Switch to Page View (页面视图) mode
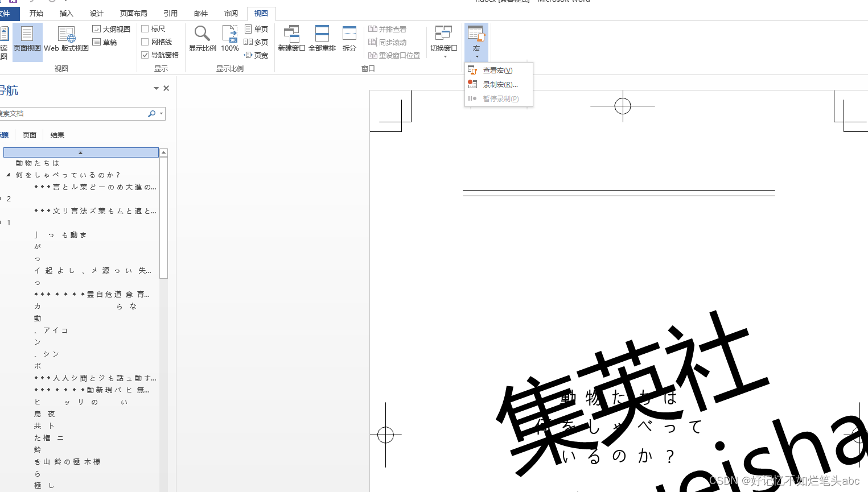Viewport: 868px width, 492px height. (27, 41)
